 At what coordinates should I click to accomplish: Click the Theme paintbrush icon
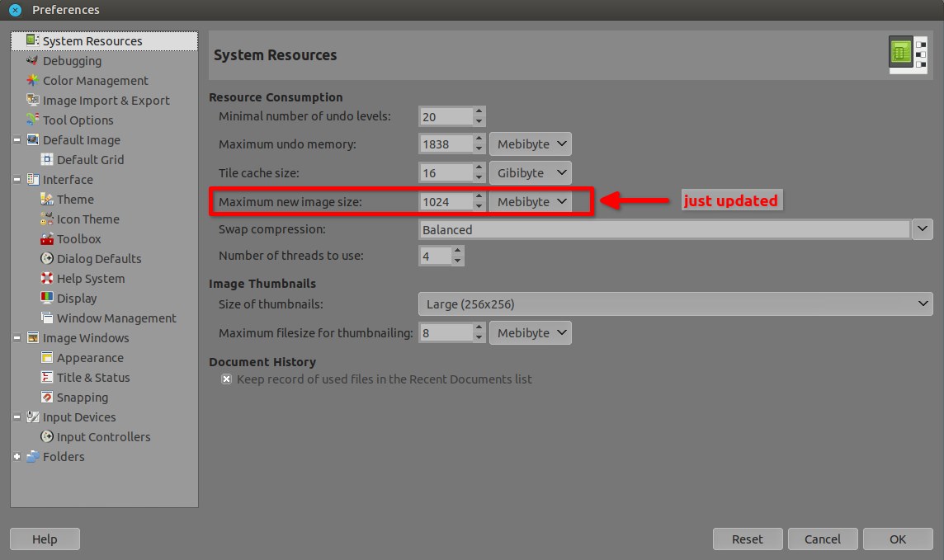pyautogui.click(x=47, y=199)
